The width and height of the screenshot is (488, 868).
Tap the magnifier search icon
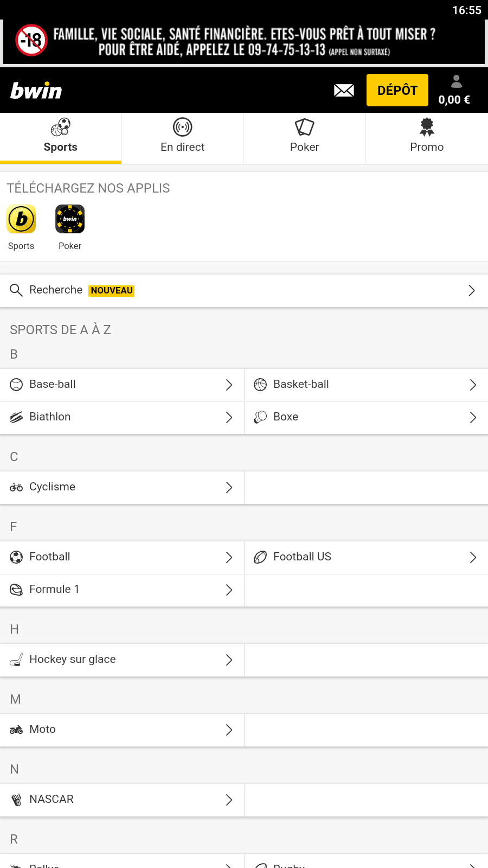tap(16, 290)
